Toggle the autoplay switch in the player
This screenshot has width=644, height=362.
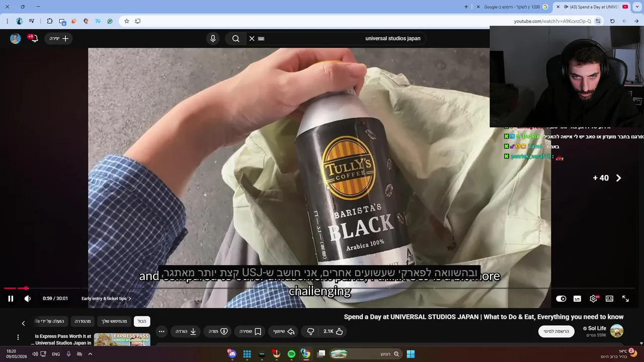[x=561, y=299]
